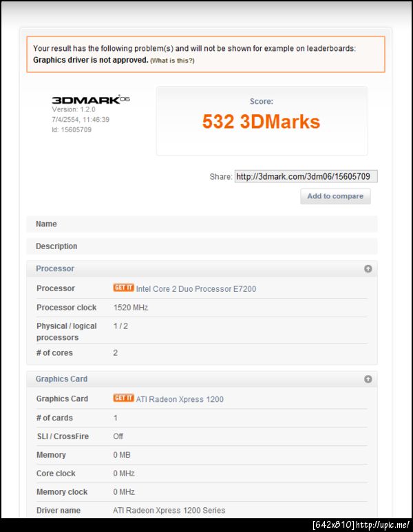Click the Add to compare button
Screen dimensions: 413x532
point(335,196)
